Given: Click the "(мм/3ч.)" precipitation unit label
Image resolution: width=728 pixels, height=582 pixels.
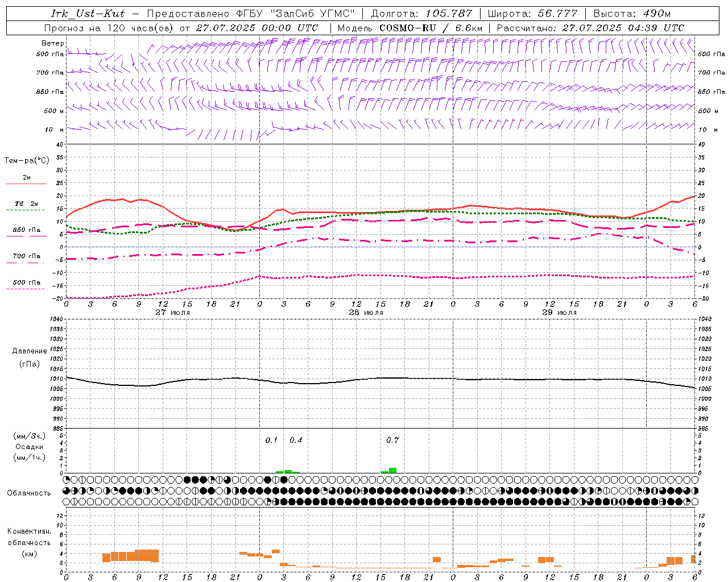Looking at the screenshot, I should pyautogui.click(x=30, y=436).
